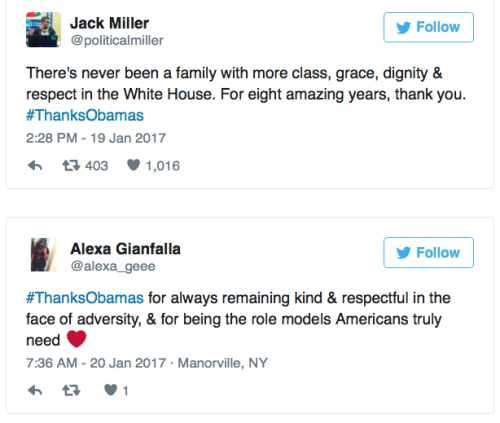Open Alexa Gianfalla's profile picture
The image size is (500, 423).
pos(43,255)
